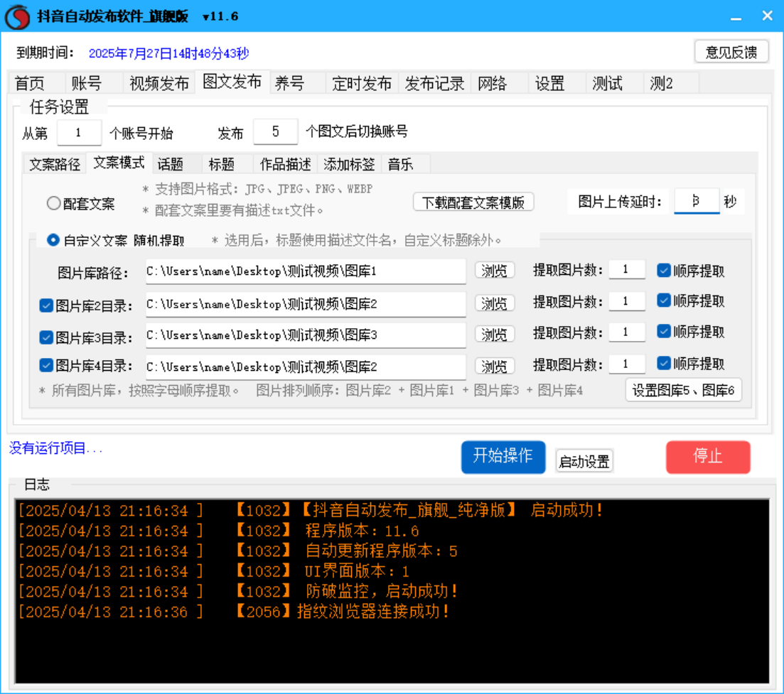784x694 pixels.
Task: Open the 添加标签 sub-tab
Action: coord(349,164)
